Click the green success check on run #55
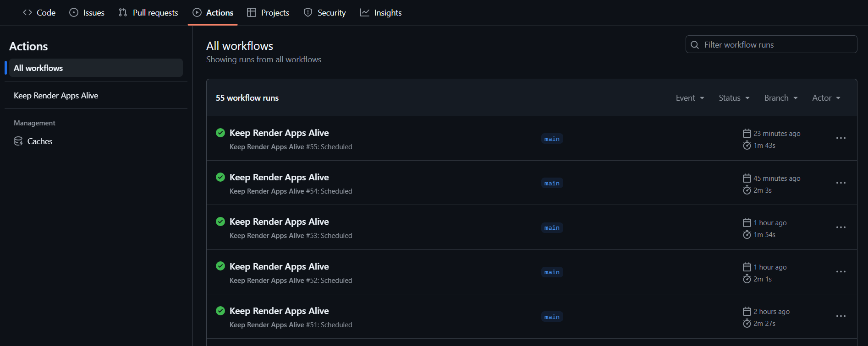868x346 pixels. [x=220, y=133]
